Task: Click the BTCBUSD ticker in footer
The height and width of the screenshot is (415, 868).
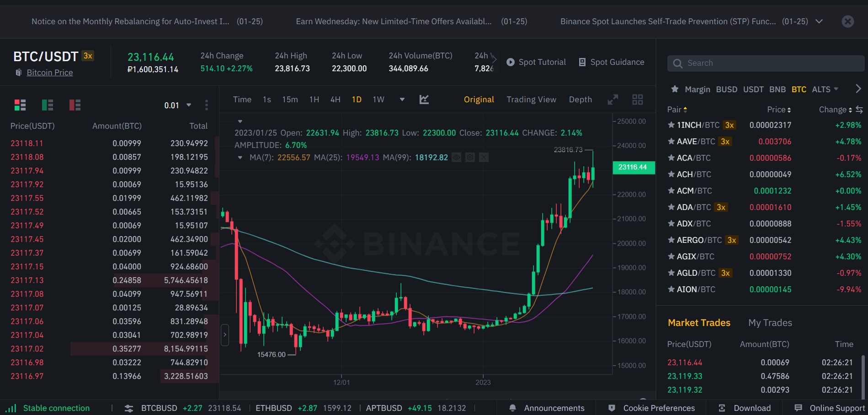Action: [191, 408]
